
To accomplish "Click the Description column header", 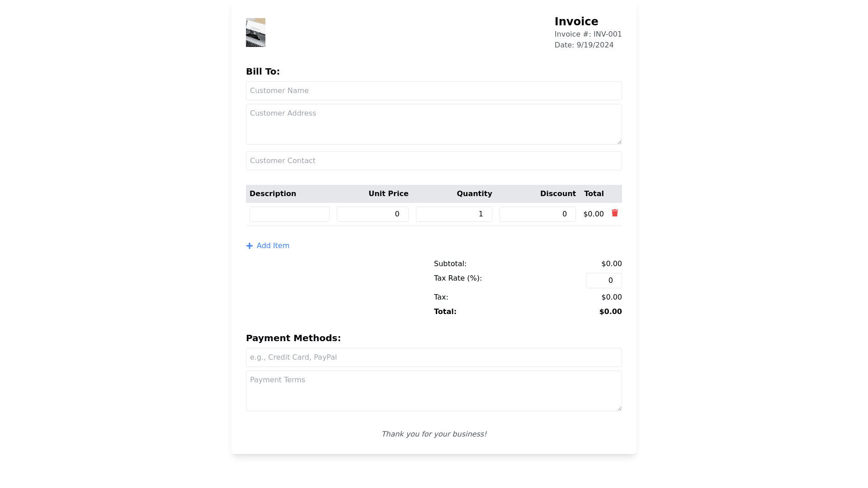I will click(273, 194).
